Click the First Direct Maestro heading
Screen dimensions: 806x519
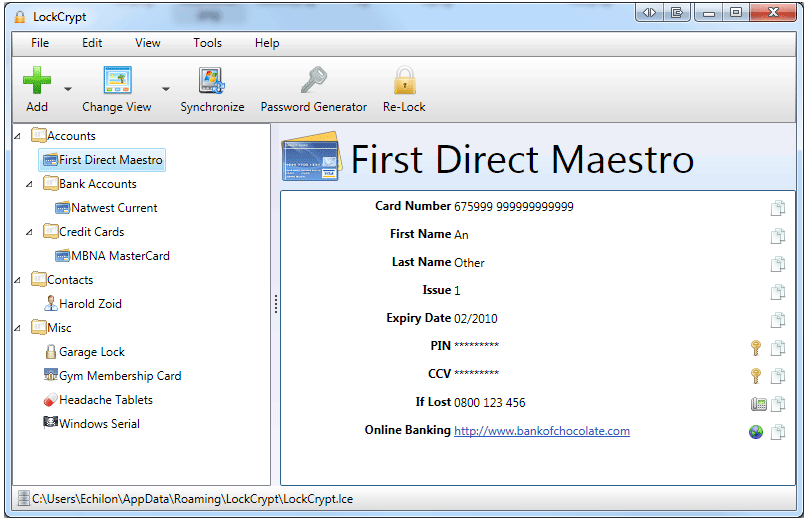tap(522, 159)
